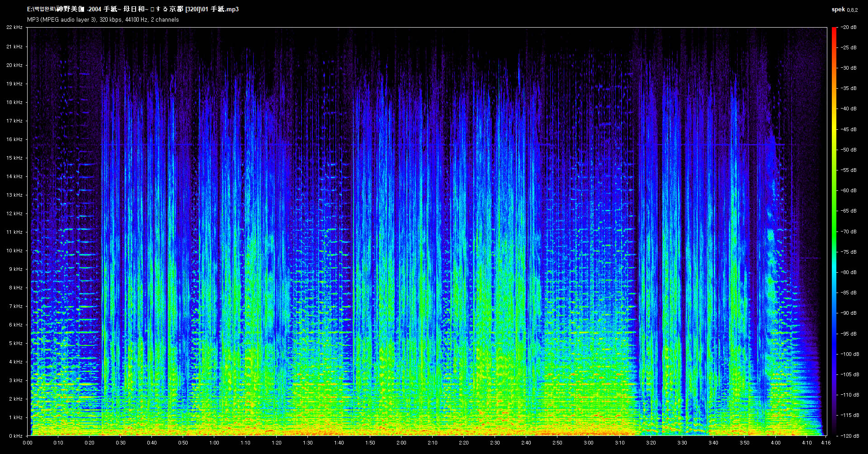Screen dimensions: 868x454
Task: Click the 1:20 time axis label
Action: pos(277,443)
